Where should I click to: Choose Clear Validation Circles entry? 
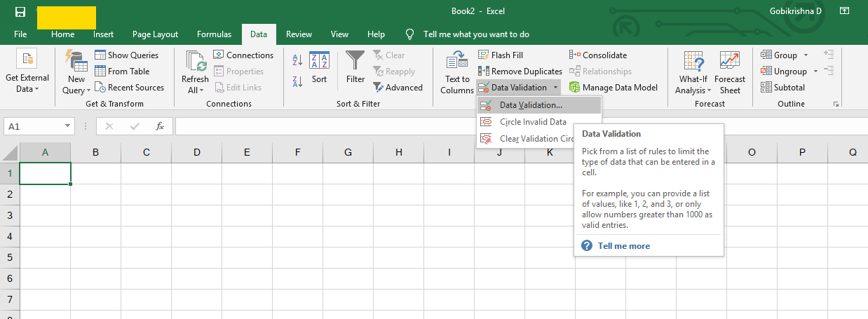(x=526, y=139)
